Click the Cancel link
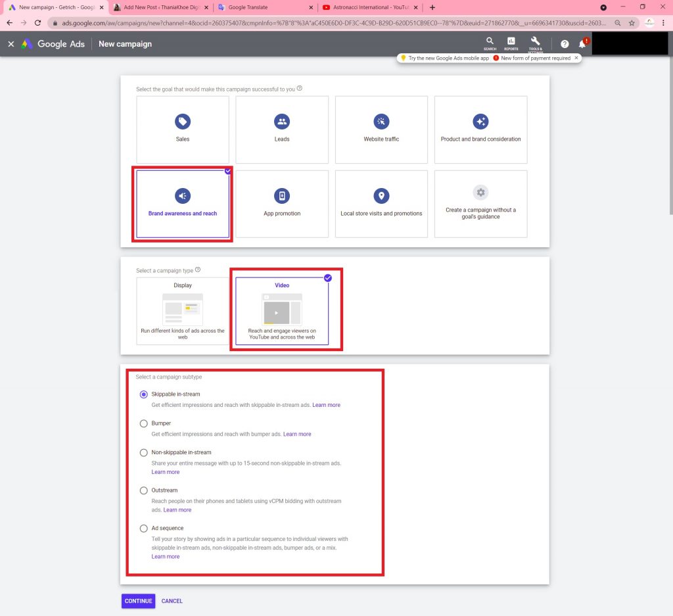 (x=172, y=601)
